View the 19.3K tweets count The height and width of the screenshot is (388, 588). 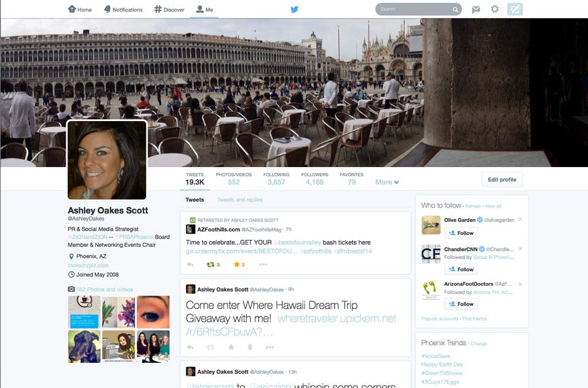pos(195,179)
